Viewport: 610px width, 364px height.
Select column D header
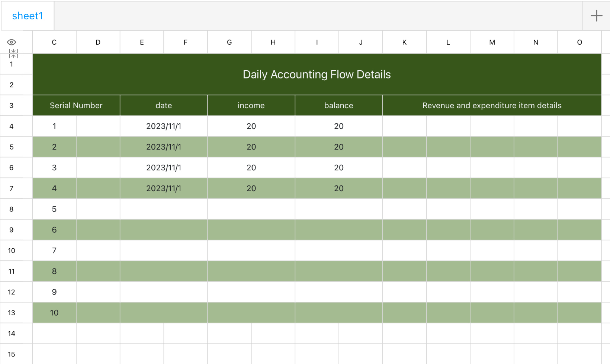[x=98, y=42]
